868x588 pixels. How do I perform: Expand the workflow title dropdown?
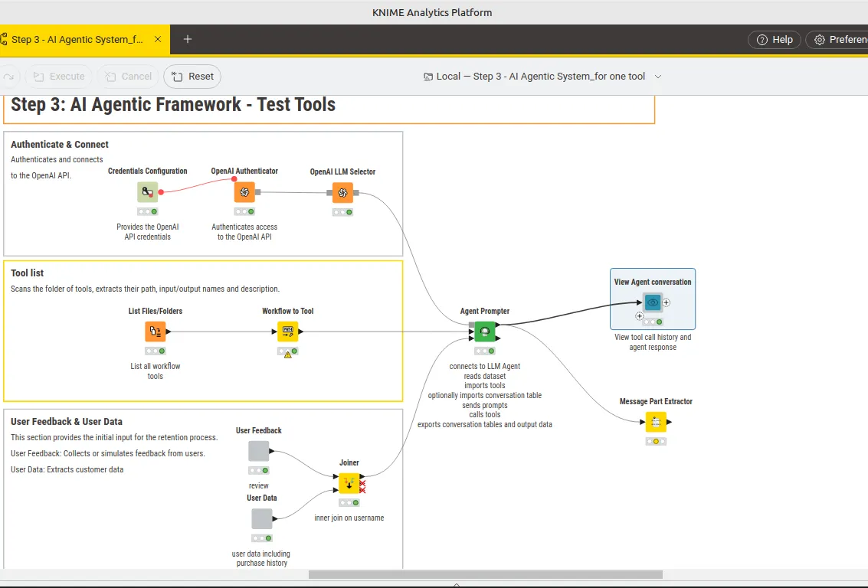pos(657,77)
